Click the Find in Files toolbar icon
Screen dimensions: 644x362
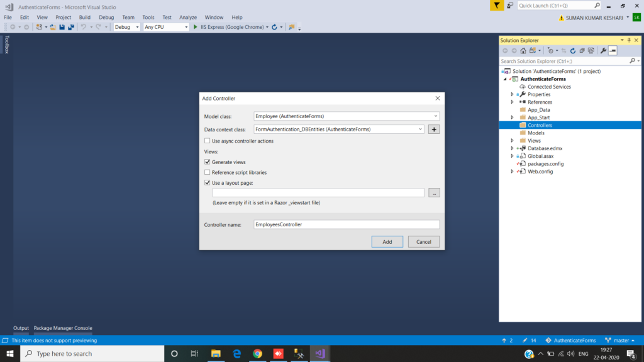click(292, 27)
